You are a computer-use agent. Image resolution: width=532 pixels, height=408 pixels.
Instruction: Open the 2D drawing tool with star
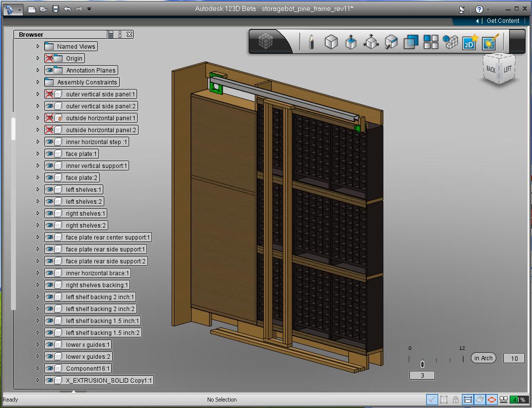coord(470,42)
